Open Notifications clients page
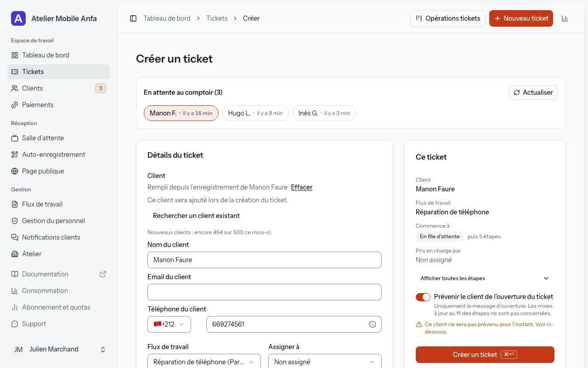 (x=59, y=237)
